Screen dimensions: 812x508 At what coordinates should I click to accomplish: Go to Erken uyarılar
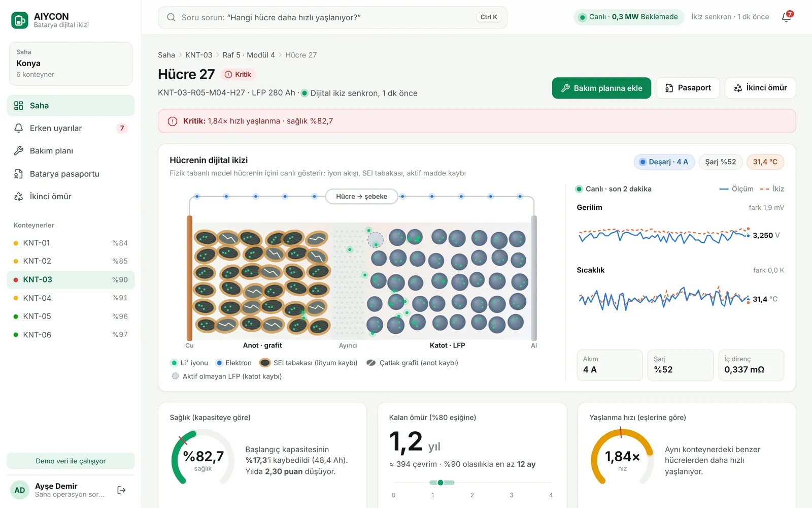tap(71, 128)
